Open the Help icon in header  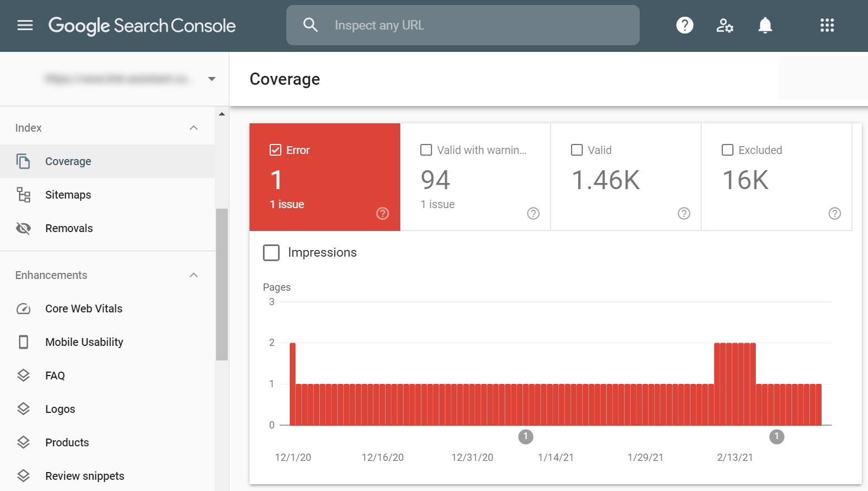click(x=684, y=25)
